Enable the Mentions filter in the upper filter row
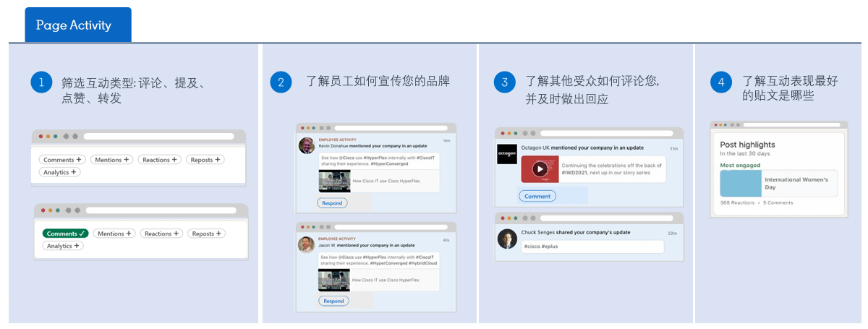 point(112,160)
